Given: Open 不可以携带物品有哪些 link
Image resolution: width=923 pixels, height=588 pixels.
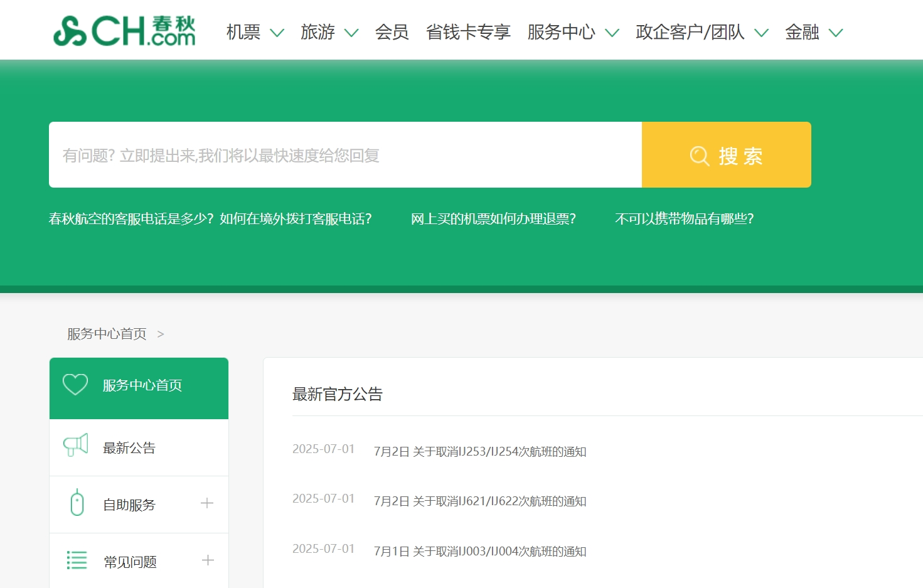Looking at the screenshot, I should click(685, 218).
